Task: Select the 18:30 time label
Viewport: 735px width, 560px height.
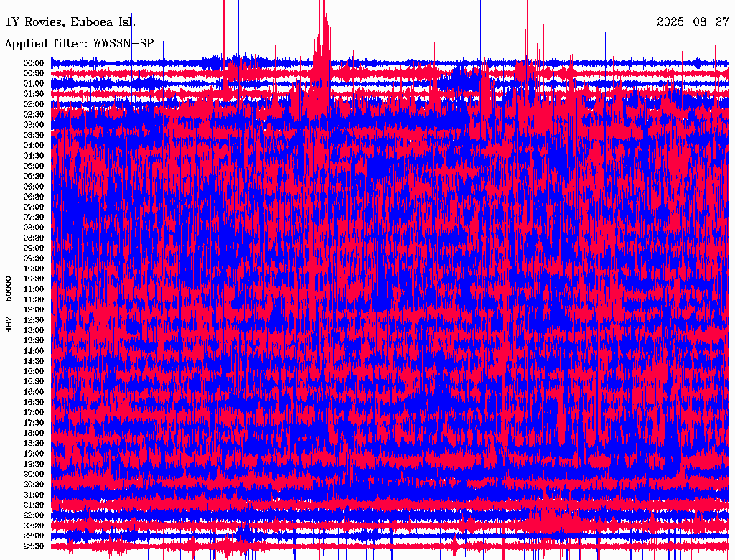Action: pyautogui.click(x=34, y=443)
